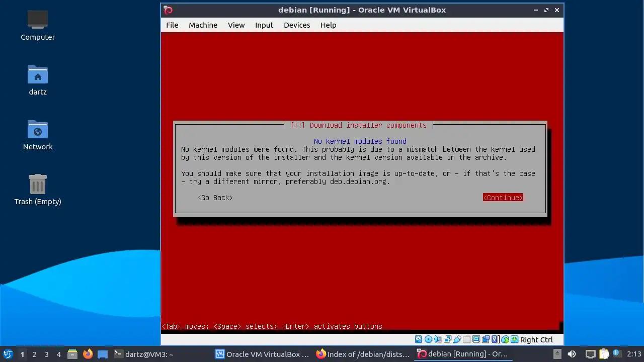Open the Input menu

tap(264, 25)
